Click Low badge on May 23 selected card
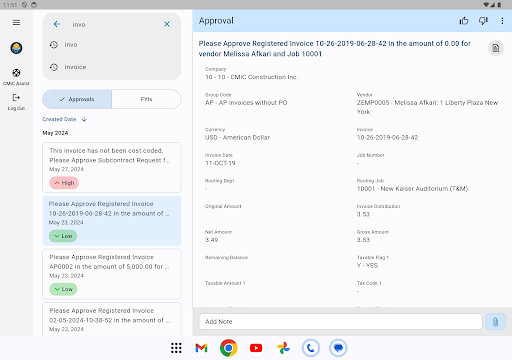Screen dimensions: 512x360 pyautogui.click(x=63, y=236)
